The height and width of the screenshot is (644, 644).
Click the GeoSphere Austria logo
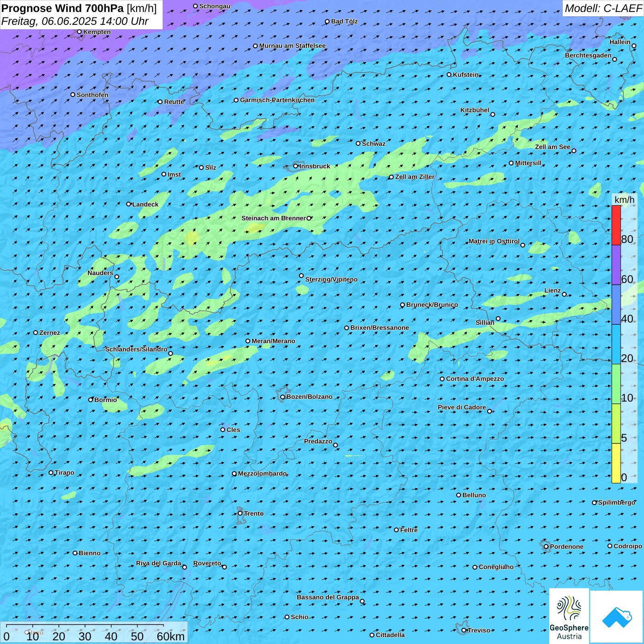click(569, 616)
